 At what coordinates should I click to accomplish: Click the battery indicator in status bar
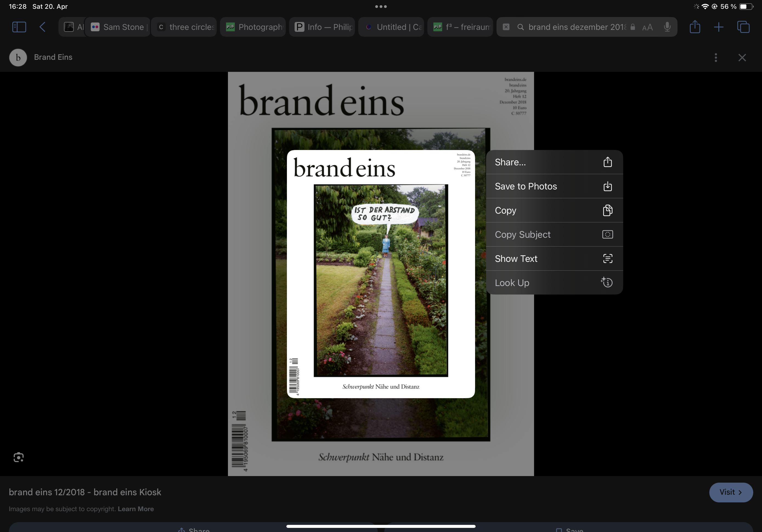pyautogui.click(x=746, y=6)
